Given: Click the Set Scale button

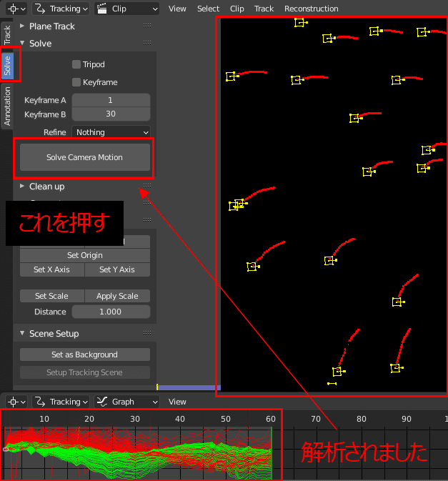Looking at the screenshot, I should tap(52, 296).
